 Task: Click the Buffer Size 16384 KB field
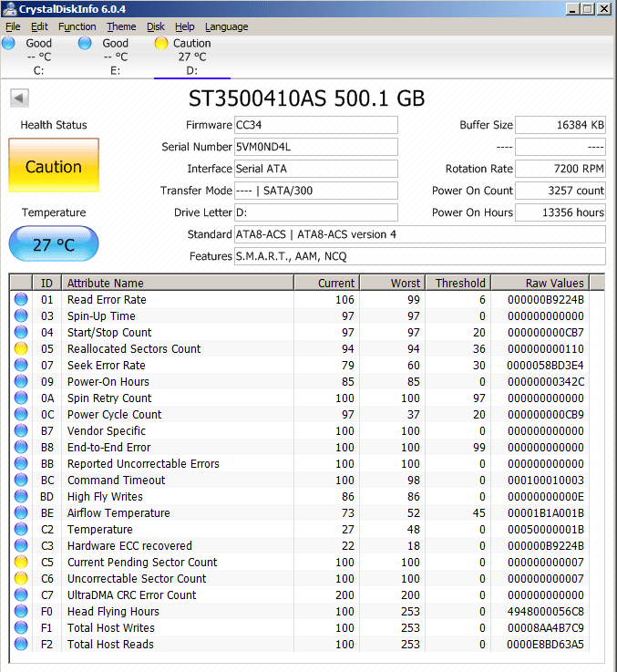click(x=560, y=125)
